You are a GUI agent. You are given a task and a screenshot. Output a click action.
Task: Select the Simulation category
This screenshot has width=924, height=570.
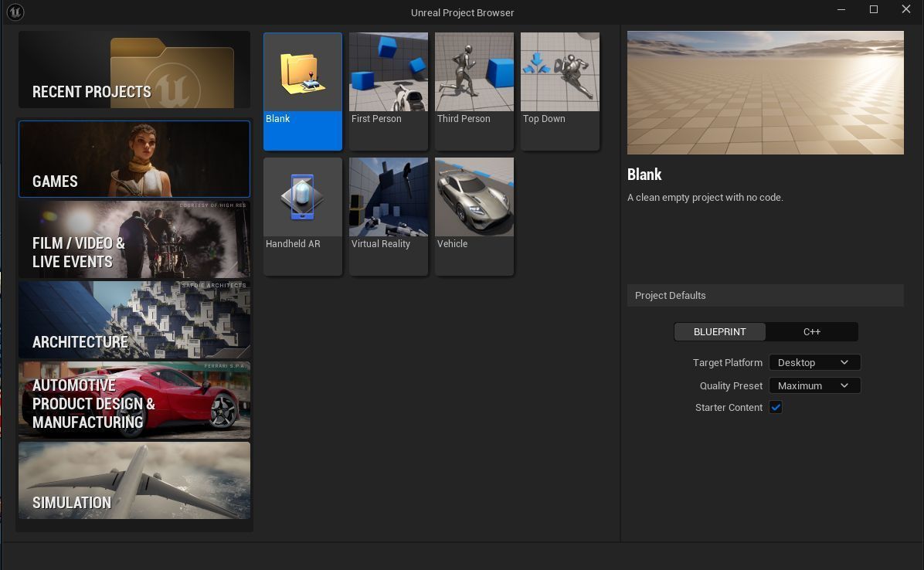[x=134, y=480]
